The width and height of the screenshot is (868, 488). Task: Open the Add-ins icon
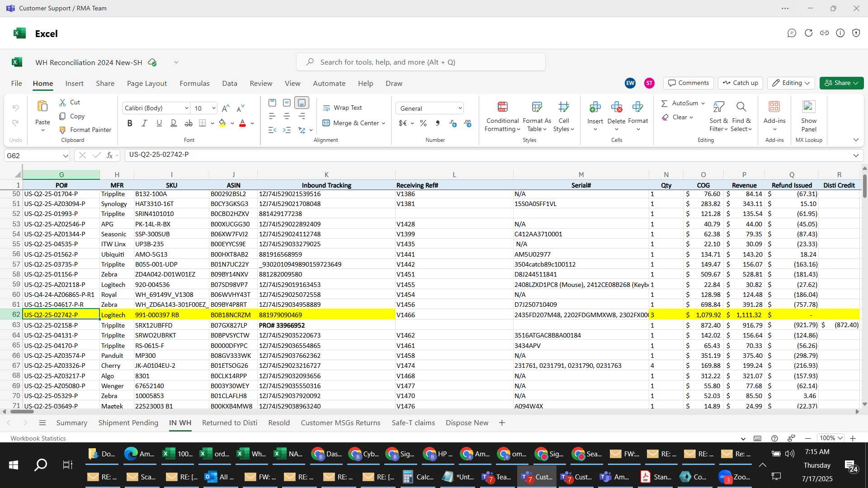[774, 107]
